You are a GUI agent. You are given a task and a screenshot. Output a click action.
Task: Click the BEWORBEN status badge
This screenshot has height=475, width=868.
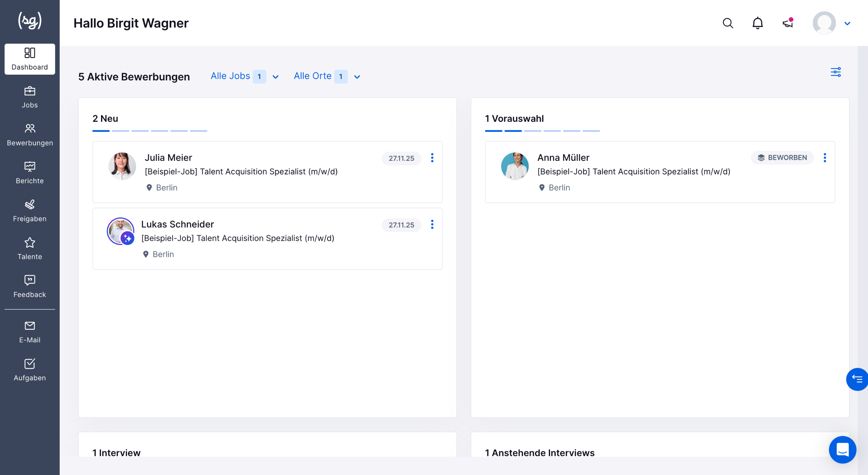[782, 158]
